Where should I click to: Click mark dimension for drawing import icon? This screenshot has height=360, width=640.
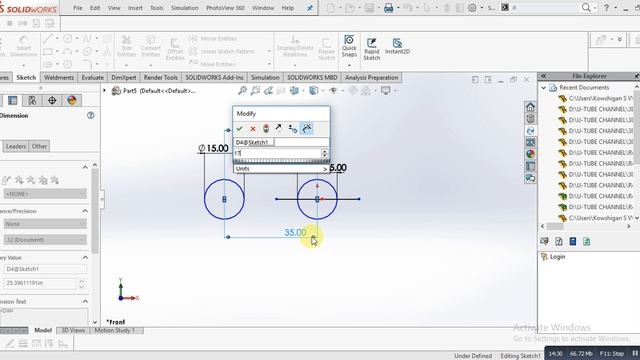[307, 129]
